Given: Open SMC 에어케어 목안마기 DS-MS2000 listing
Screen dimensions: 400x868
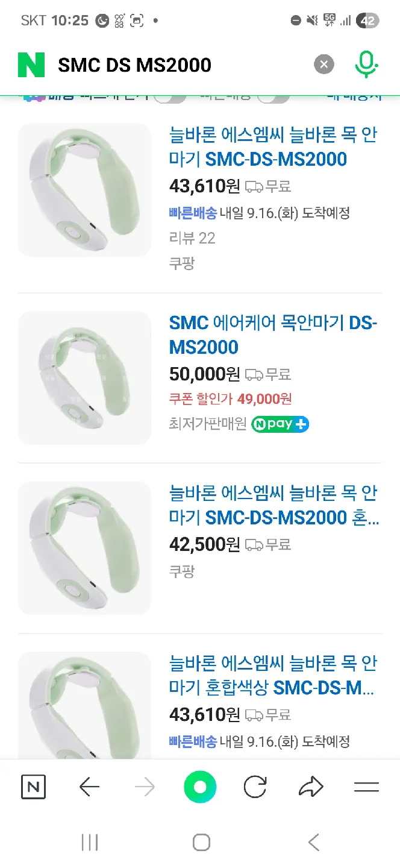Looking at the screenshot, I should [272, 335].
